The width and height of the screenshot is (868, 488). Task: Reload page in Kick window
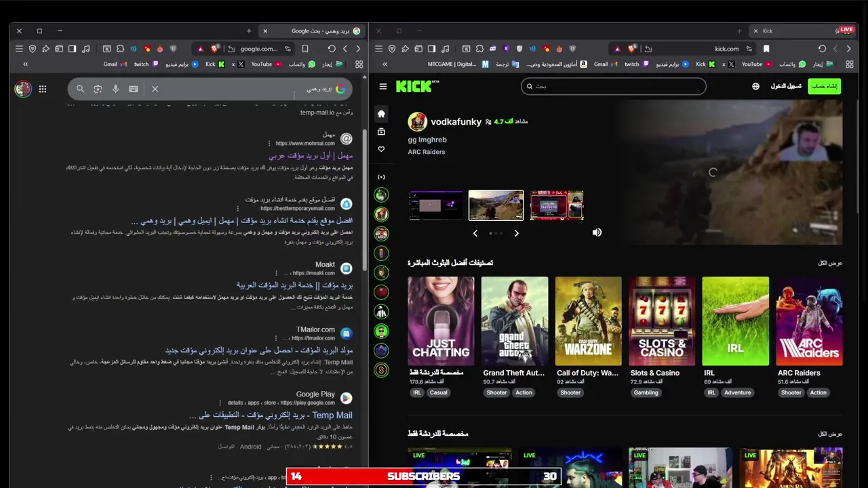[822, 49]
